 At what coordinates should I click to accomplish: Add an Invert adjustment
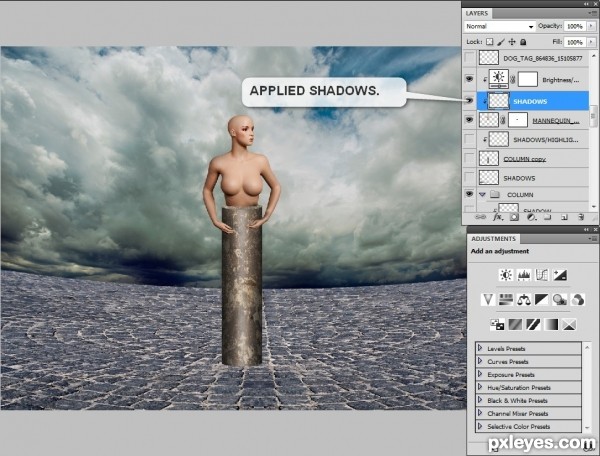coord(497,324)
